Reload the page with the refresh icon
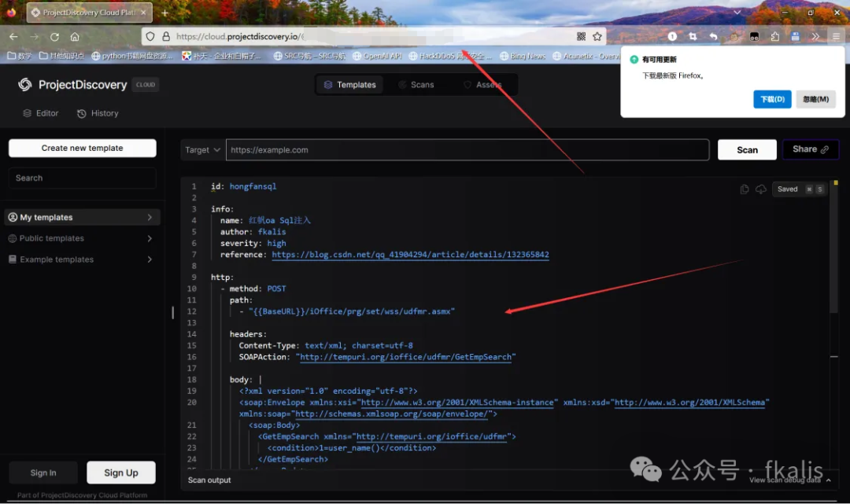Screen dimensions: 850x504 click(54, 36)
